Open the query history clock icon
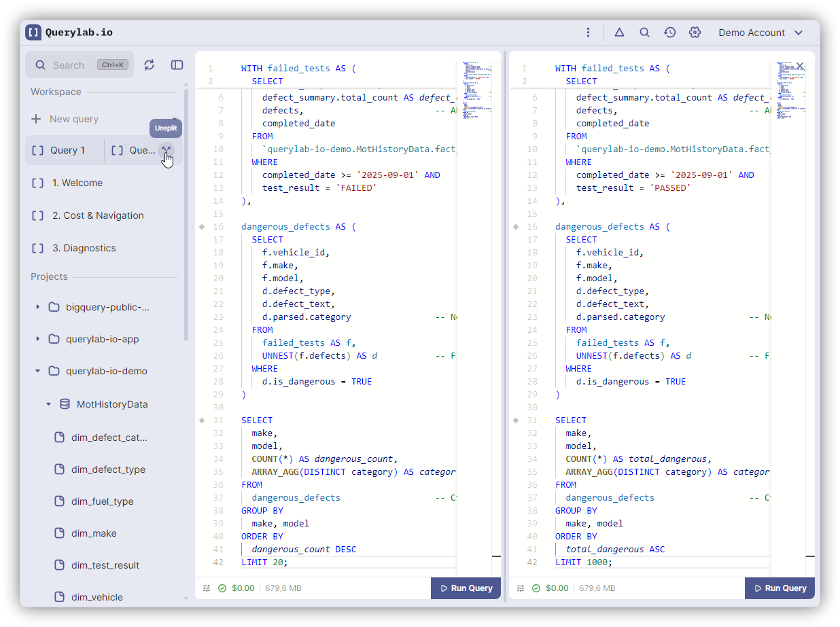This screenshot has height=627, width=840. point(669,33)
